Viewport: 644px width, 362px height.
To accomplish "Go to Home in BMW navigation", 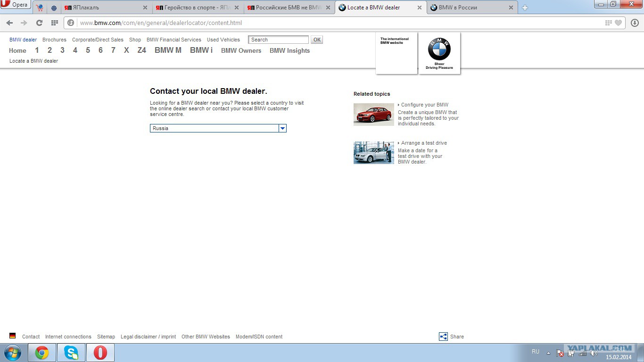I will [x=17, y=50].
